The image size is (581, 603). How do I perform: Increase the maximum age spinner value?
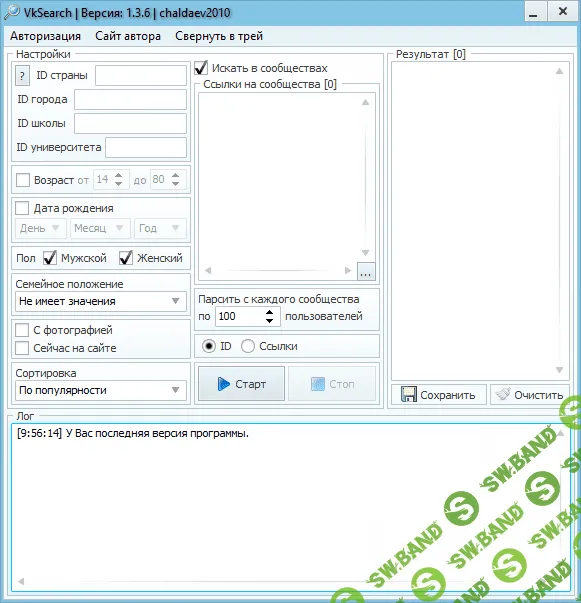tap(175, 175)
